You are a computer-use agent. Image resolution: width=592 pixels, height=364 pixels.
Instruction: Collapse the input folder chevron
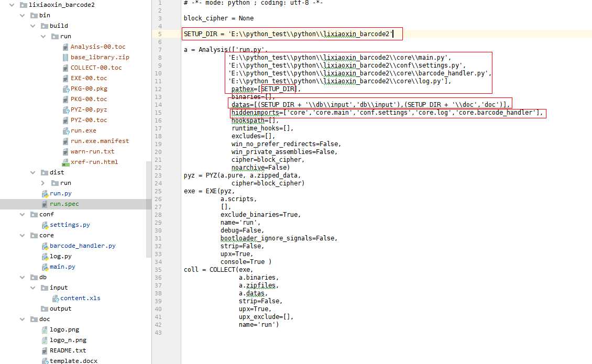33,288
